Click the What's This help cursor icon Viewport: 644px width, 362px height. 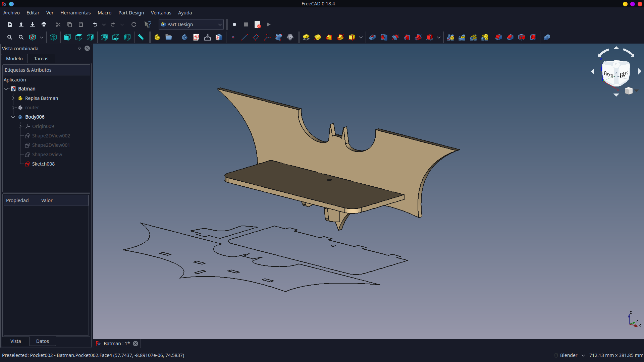pos(148,24)
